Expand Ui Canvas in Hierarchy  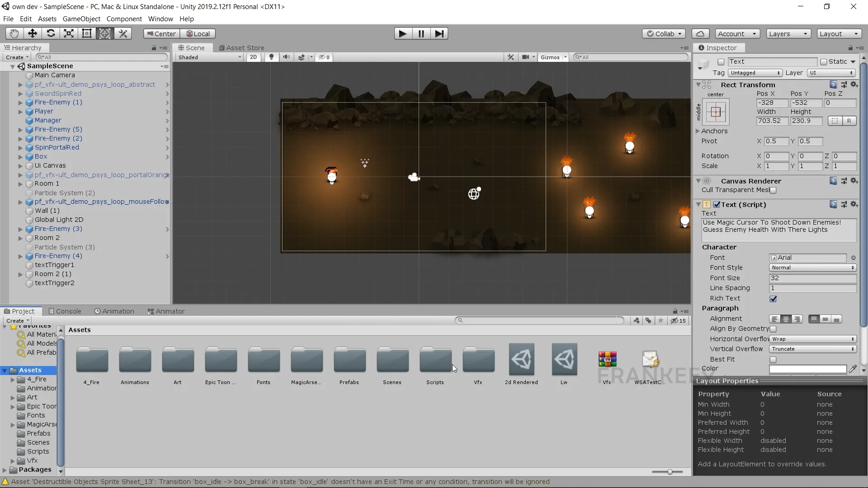point(20,166)
